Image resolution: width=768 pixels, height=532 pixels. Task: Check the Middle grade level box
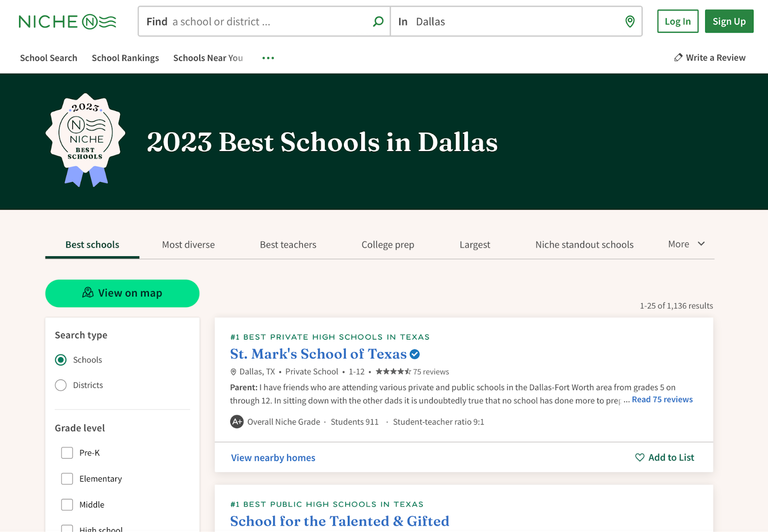[67, 505]
